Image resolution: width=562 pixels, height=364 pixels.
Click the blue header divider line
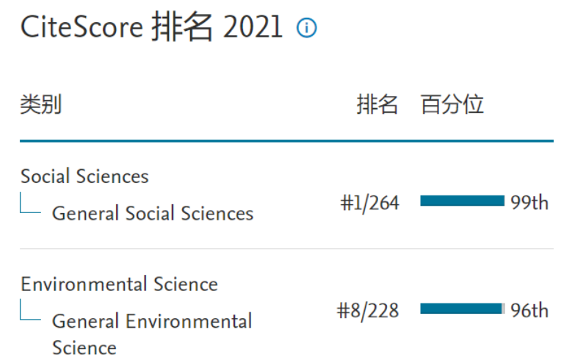(287, 141)
